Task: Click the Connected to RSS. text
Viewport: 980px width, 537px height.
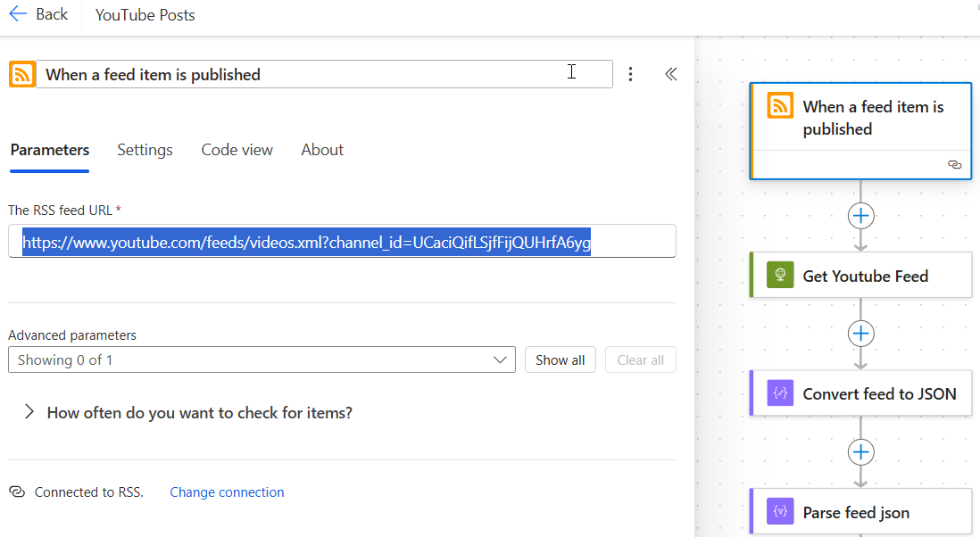Action: coord(88,492)
